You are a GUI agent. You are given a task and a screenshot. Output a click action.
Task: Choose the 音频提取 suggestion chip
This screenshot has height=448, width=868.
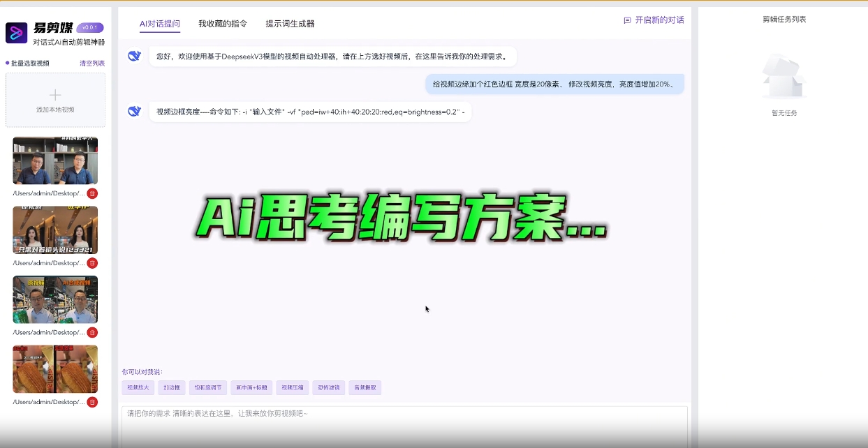tap(365, 388)
